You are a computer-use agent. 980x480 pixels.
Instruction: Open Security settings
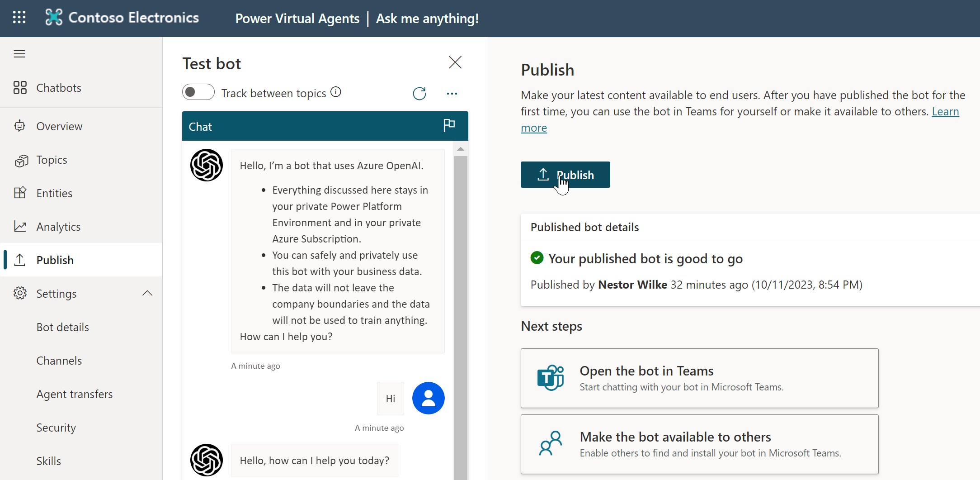81,428
